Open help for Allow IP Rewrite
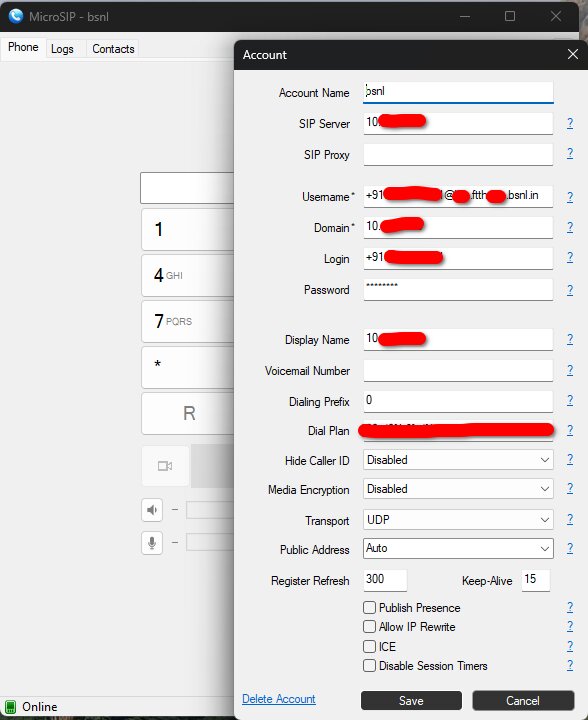This screenshot has height=720, width=588. [570, 626]
